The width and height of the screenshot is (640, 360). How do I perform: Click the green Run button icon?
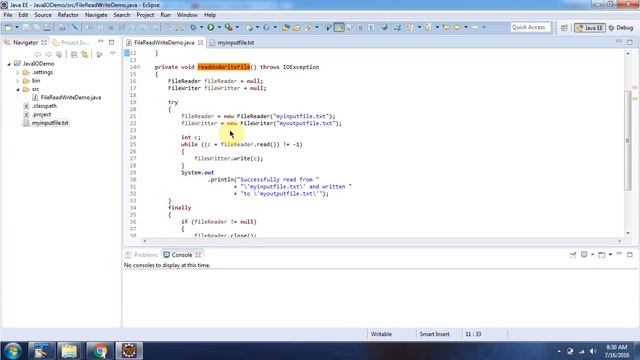coord(211,27)
